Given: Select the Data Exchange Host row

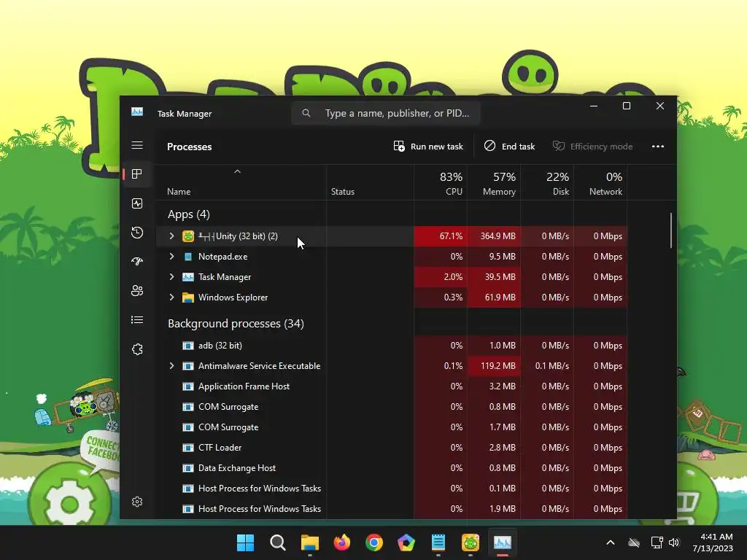Looking at the screenshot, I should 392,468.
